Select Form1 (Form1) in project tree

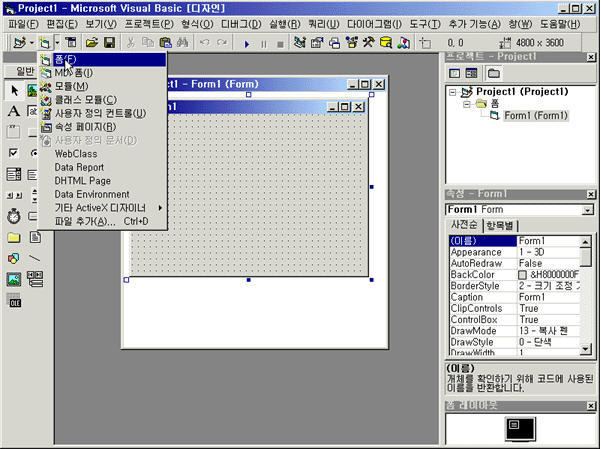(535, 115)
